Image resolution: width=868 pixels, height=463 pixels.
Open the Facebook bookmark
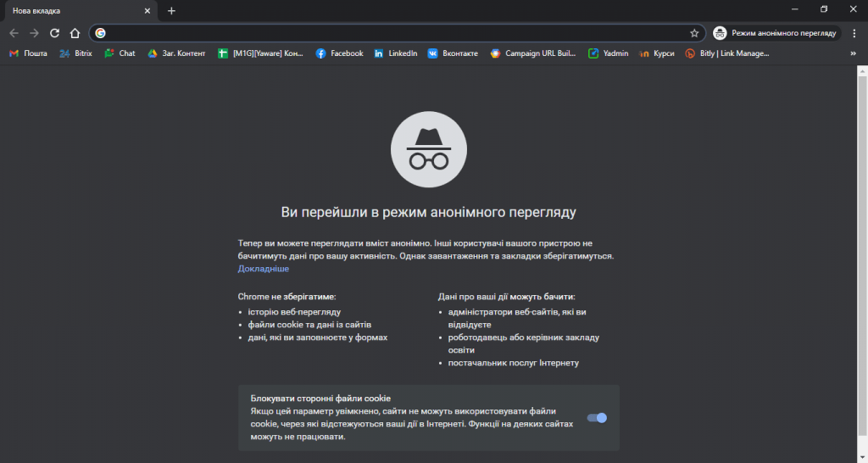click(x=339, y=53)
